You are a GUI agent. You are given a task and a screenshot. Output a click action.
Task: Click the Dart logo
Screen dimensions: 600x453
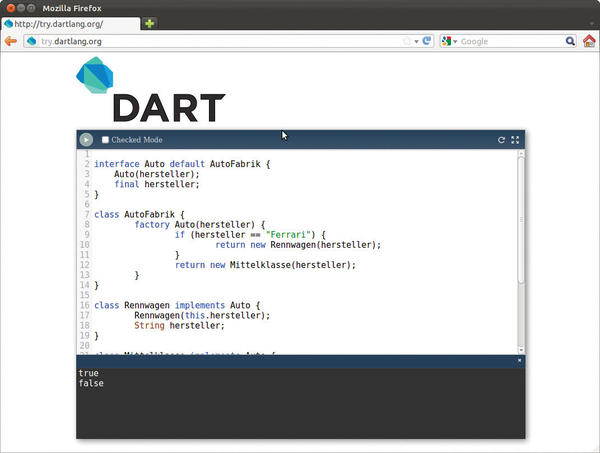point(95,75)
